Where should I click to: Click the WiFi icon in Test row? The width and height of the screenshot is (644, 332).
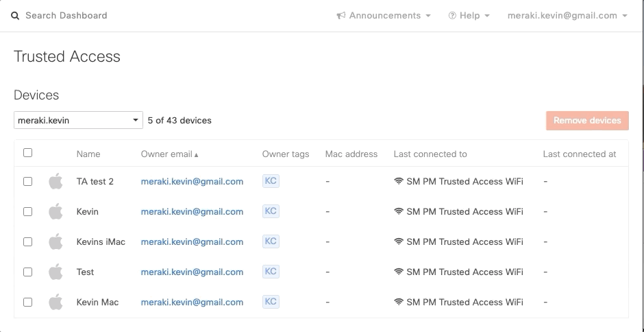click(x=399, y=272)
